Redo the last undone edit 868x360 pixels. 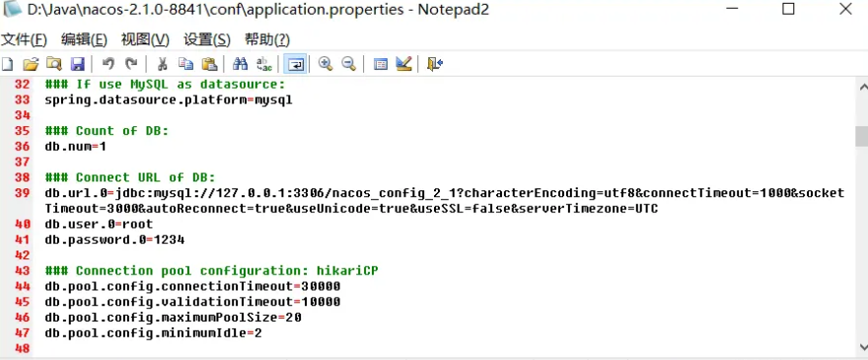coord(131,64)
